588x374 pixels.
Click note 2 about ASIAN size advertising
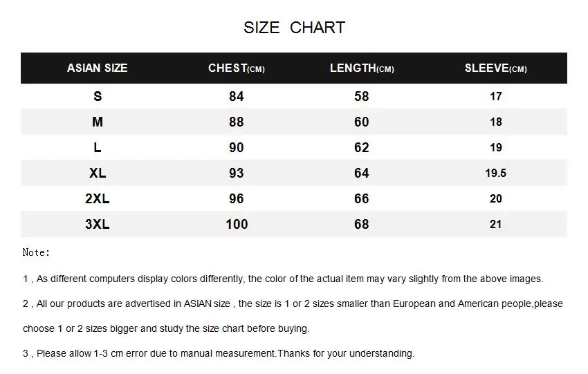point(293,316)
